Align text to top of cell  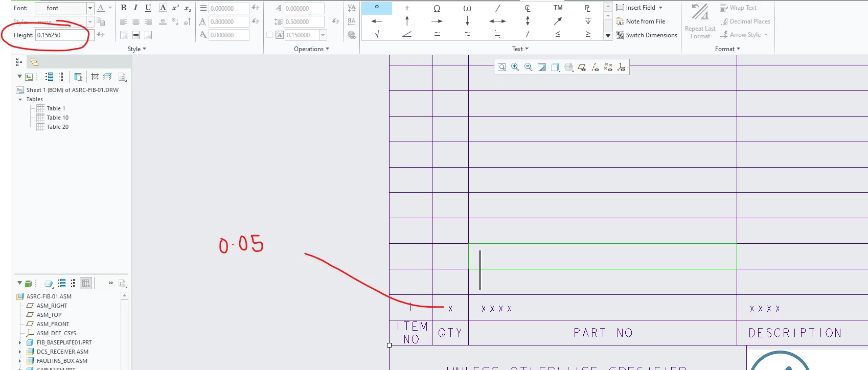coord(123,35)
